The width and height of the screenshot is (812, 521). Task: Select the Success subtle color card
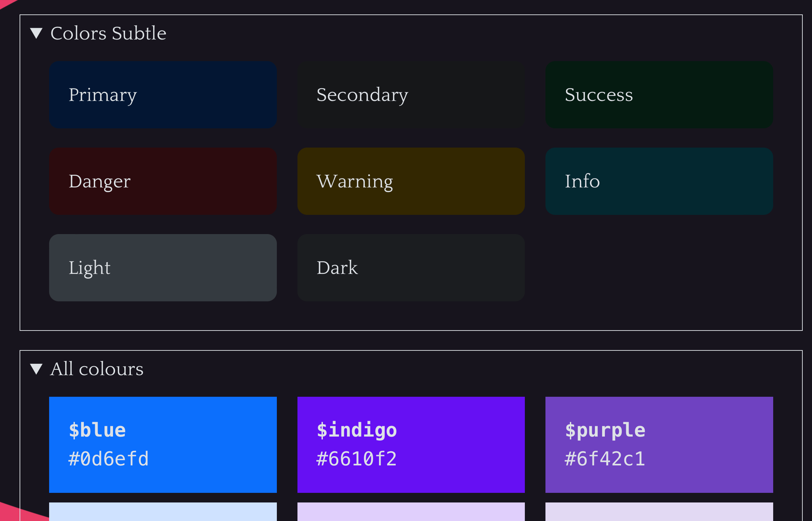659,95
